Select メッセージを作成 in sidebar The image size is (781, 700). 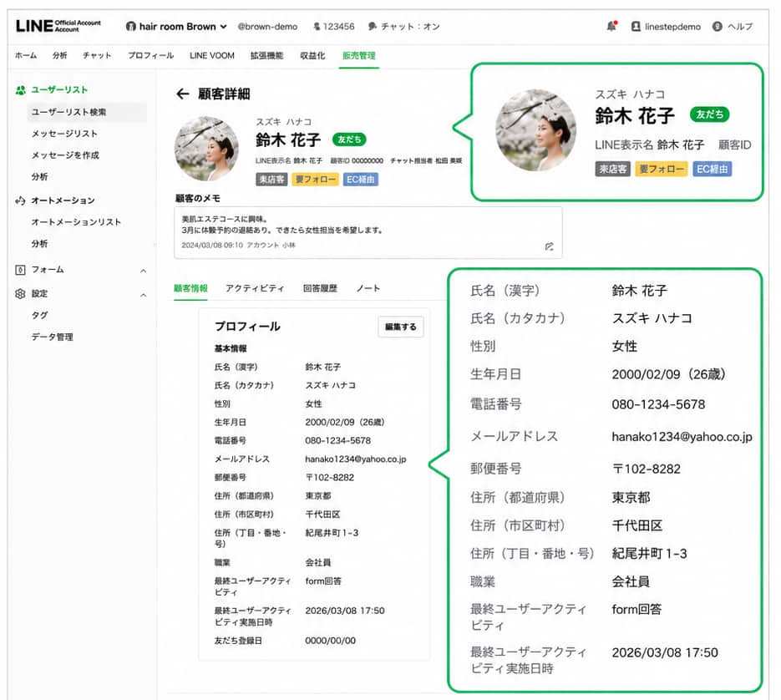(x=65, y=155)
